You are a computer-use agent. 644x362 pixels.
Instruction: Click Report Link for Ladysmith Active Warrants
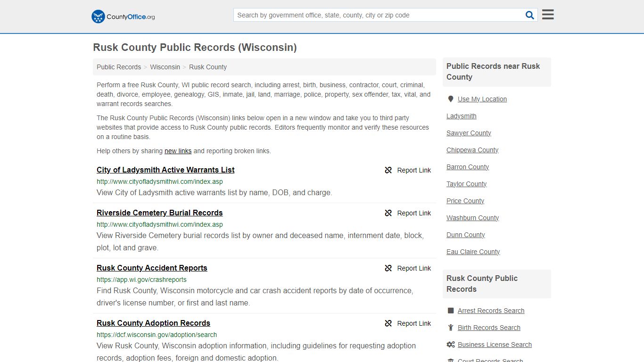414,170
